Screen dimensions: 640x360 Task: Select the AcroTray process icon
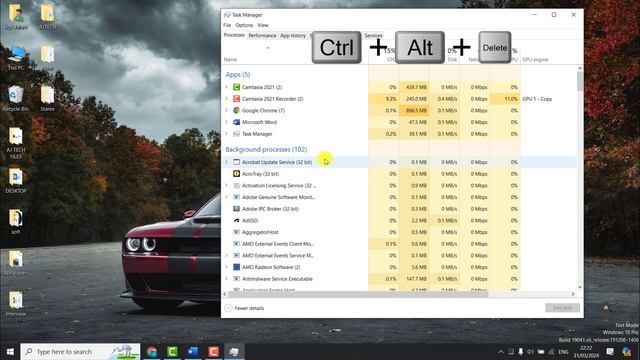tap(236, 173)
